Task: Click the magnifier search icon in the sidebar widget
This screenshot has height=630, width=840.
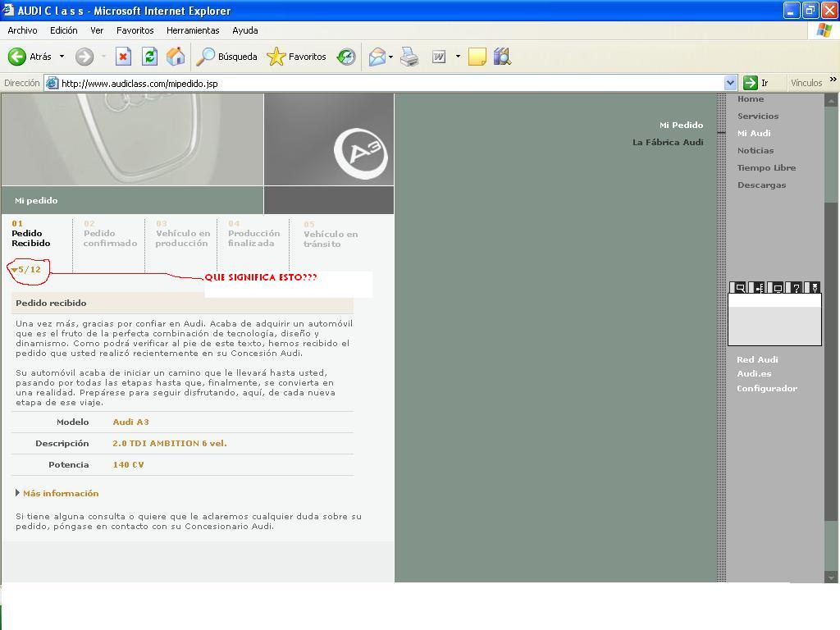Action: (x=740, y=288)
